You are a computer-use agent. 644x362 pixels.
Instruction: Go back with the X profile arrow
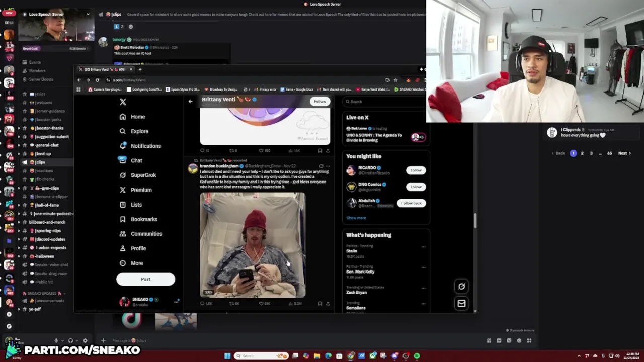(190, 101)
